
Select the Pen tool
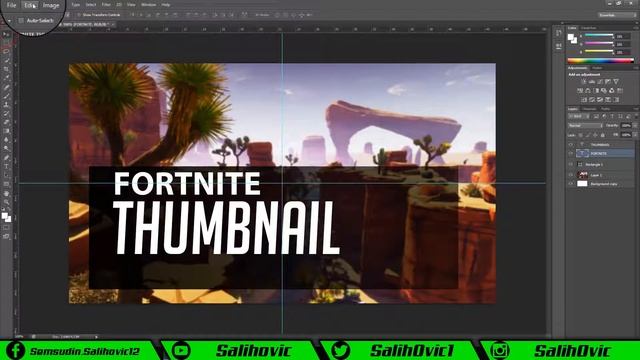click(6, 158)
